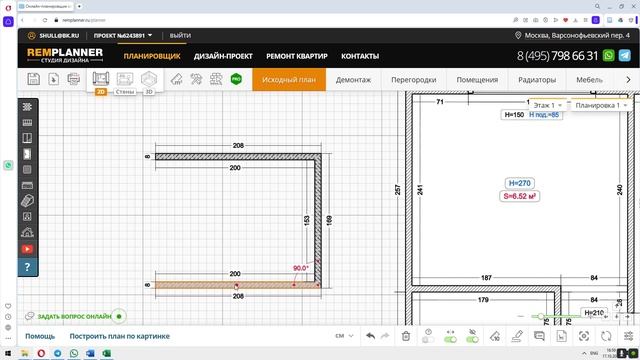Screen dimensions: 640x360
Task: Click the S=6.52 м² area label
Action: coord(520,196)
